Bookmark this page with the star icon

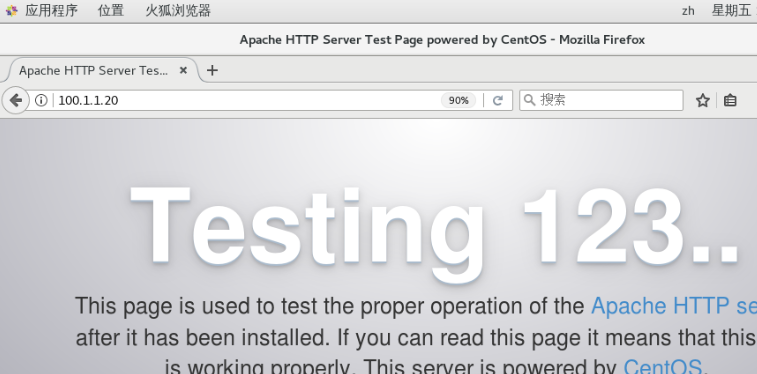click(x=702, y=100)
